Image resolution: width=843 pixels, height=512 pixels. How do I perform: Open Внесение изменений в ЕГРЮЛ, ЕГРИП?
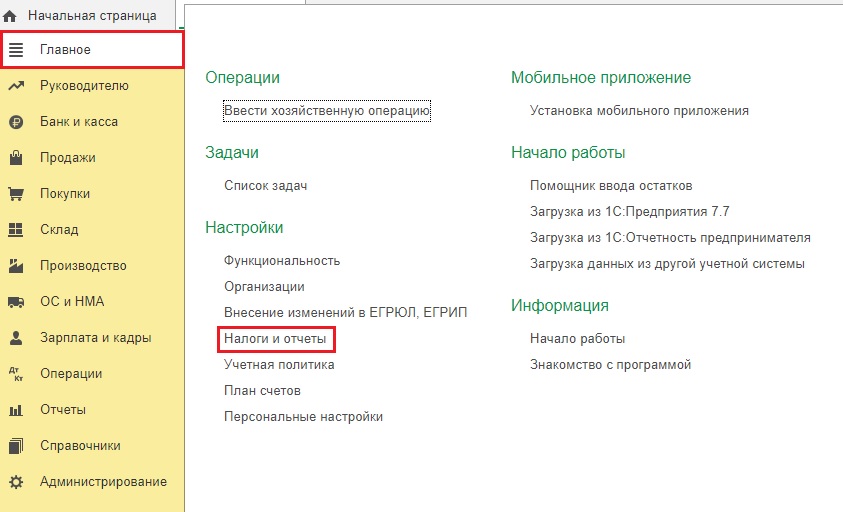coord(346,312)
